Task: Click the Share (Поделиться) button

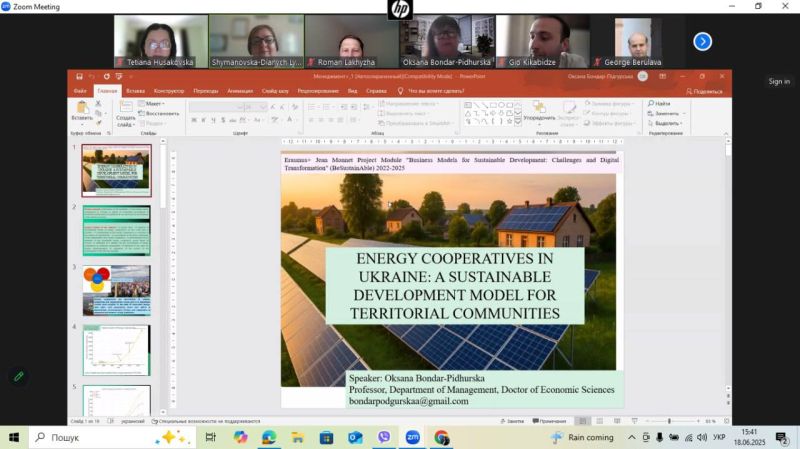Action: tap(704, 91)
